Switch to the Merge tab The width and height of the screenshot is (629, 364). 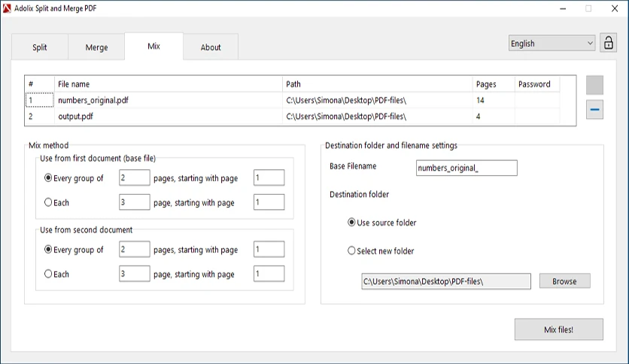point(96,47)
